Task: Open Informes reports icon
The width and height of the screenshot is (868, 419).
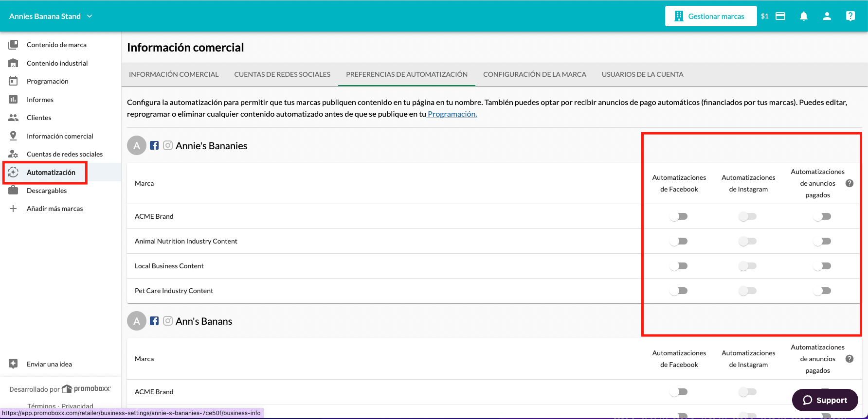Action: point(13,100)
